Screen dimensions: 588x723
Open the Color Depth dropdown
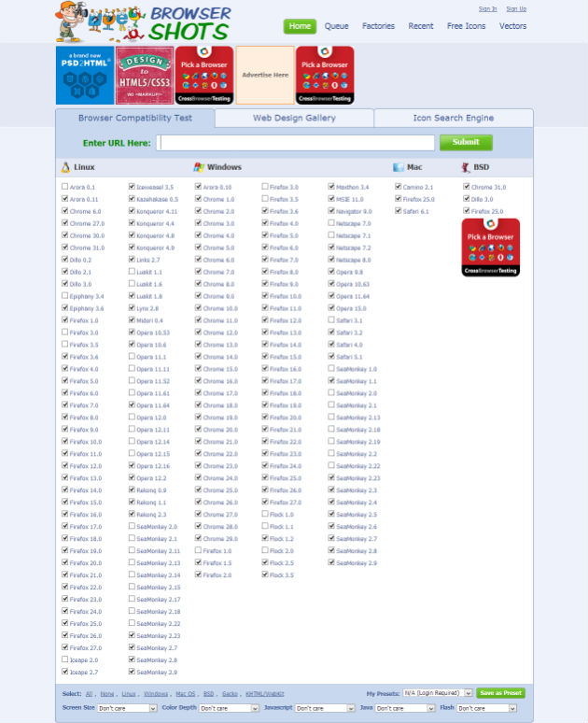[x=229, y=708]
